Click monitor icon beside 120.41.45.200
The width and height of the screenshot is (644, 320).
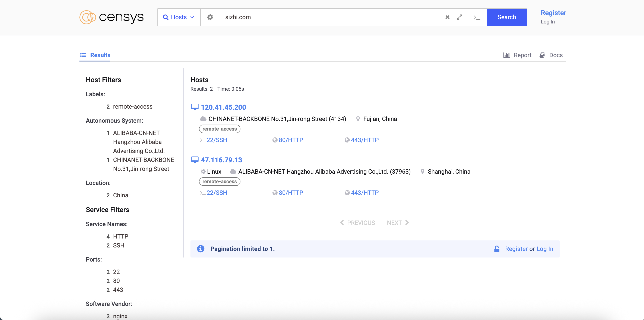coord(195,107)
